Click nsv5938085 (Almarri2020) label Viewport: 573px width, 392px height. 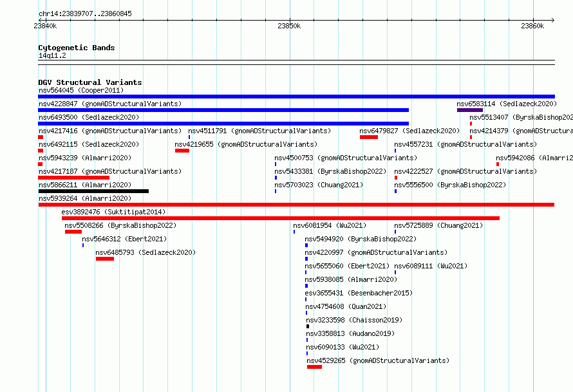[351, 279]
